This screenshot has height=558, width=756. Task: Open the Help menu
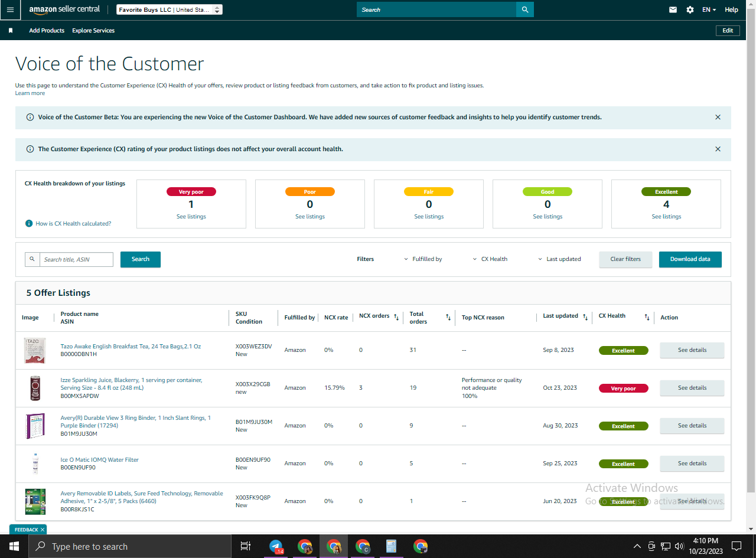click(731, 9)
